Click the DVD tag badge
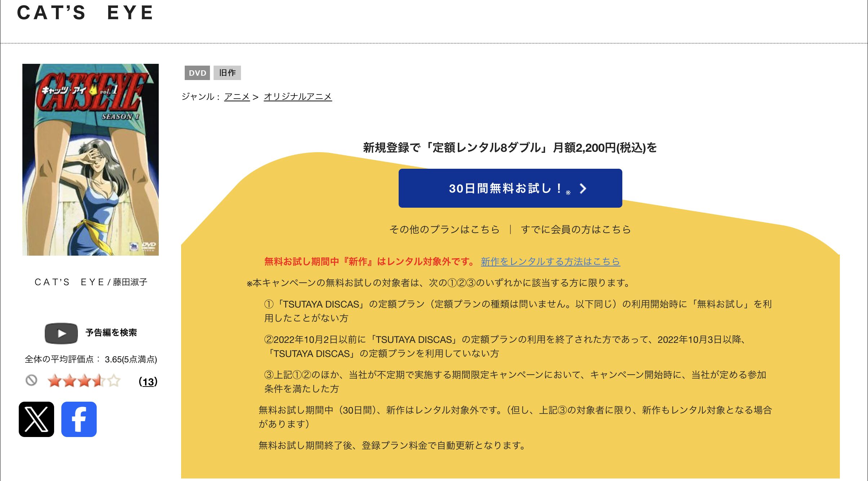The image size is (868, 481). coord(197,73)
